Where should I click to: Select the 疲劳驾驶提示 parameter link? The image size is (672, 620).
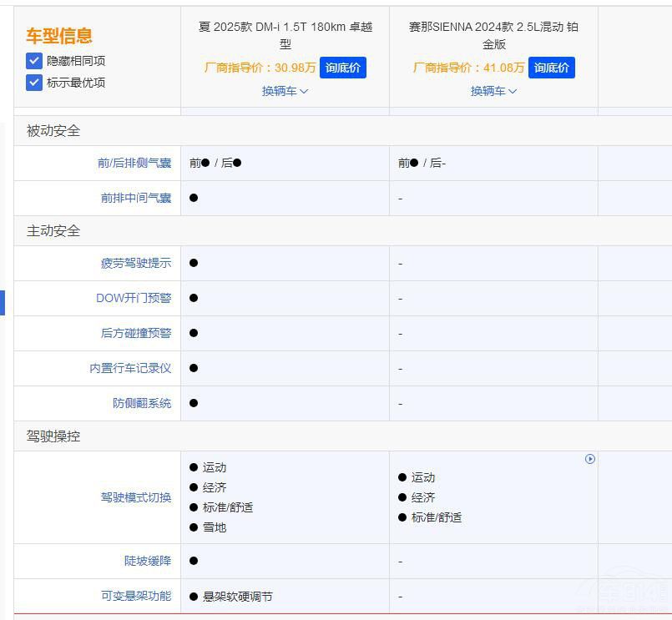click(136, 263)
